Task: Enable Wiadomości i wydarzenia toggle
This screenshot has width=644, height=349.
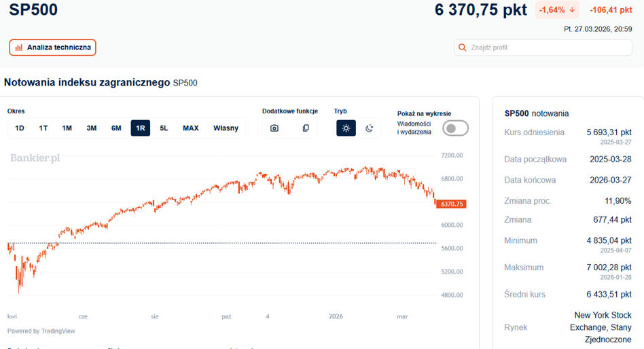Action: coord(455,128)
